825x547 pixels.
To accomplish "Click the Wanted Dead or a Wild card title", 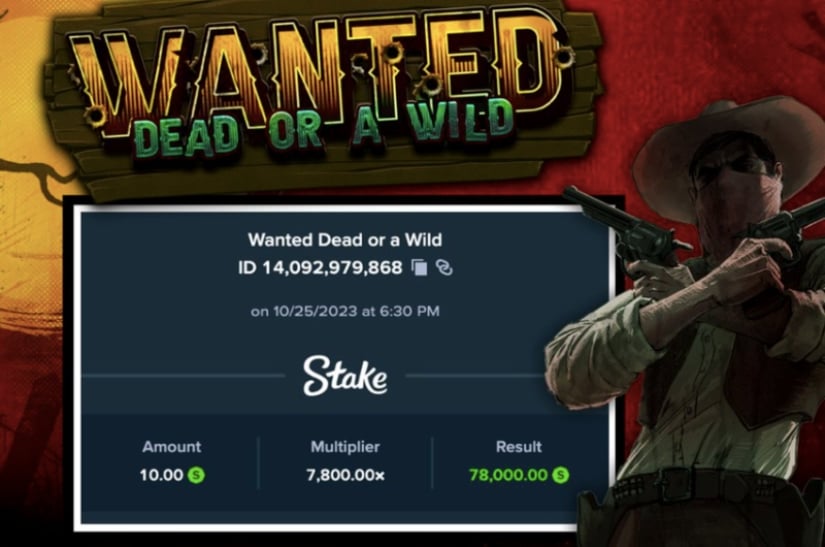I will (345, 240).
